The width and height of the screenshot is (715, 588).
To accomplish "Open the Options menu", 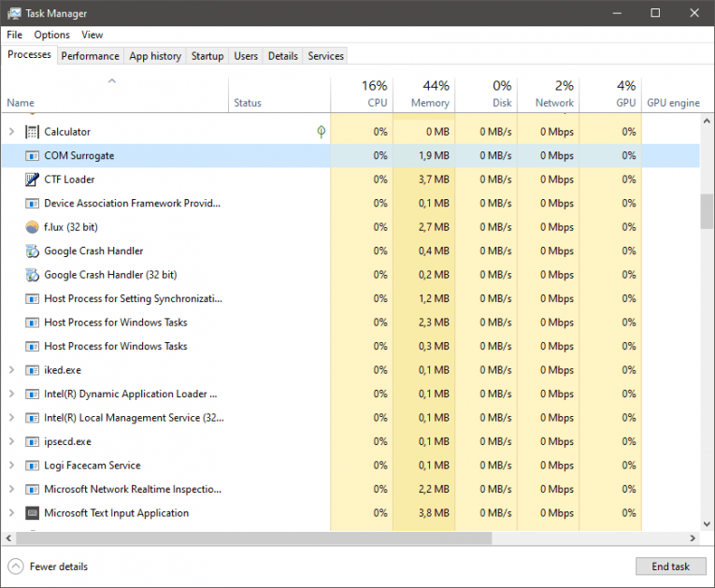I will click(x=51, y=35).
